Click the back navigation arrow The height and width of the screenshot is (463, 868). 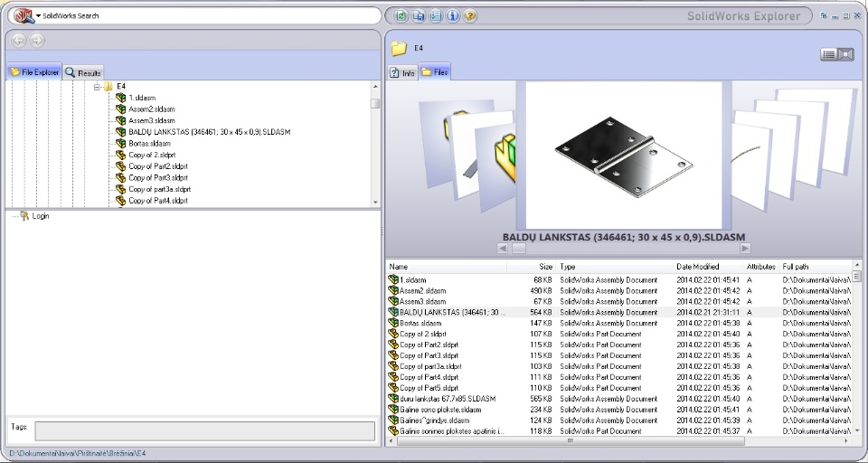coord(18,40)
